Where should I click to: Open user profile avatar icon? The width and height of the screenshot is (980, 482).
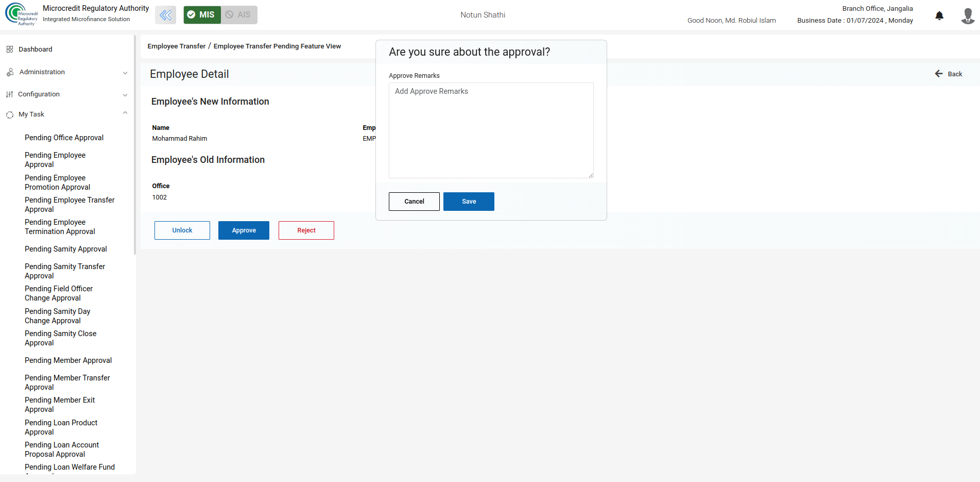pyautogui.click(x=968, y=15)
